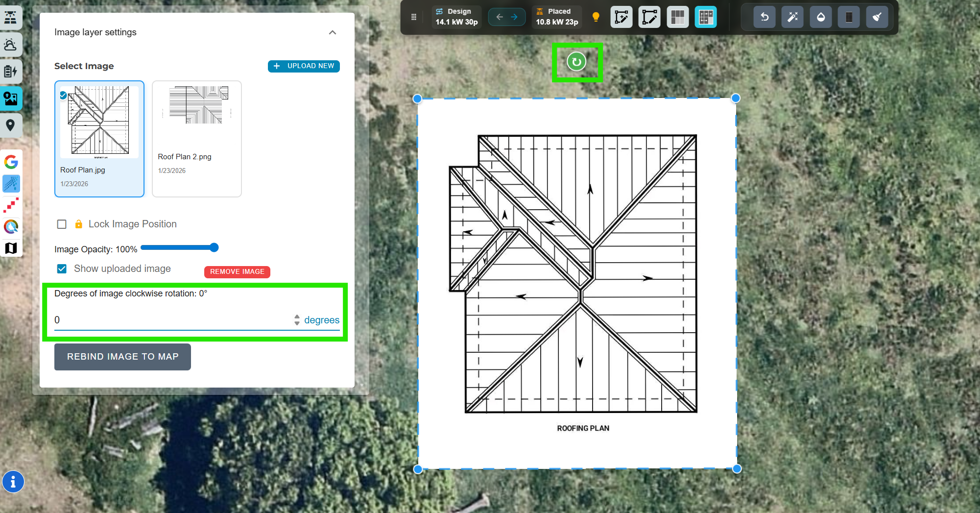The height and width of the screenshot is (513, 980).
Task: Click the undo arrow in the toolbar
Action: tap(764, 17)
